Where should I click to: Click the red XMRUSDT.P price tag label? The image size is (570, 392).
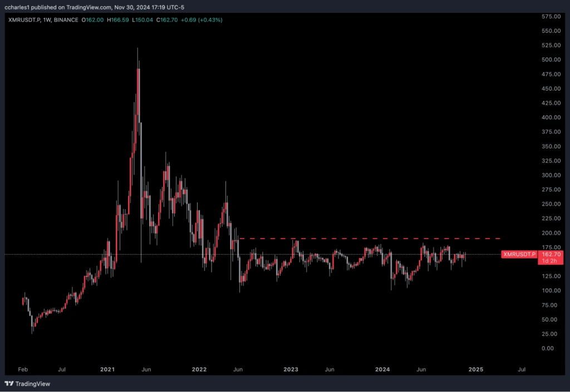point(518,254)
